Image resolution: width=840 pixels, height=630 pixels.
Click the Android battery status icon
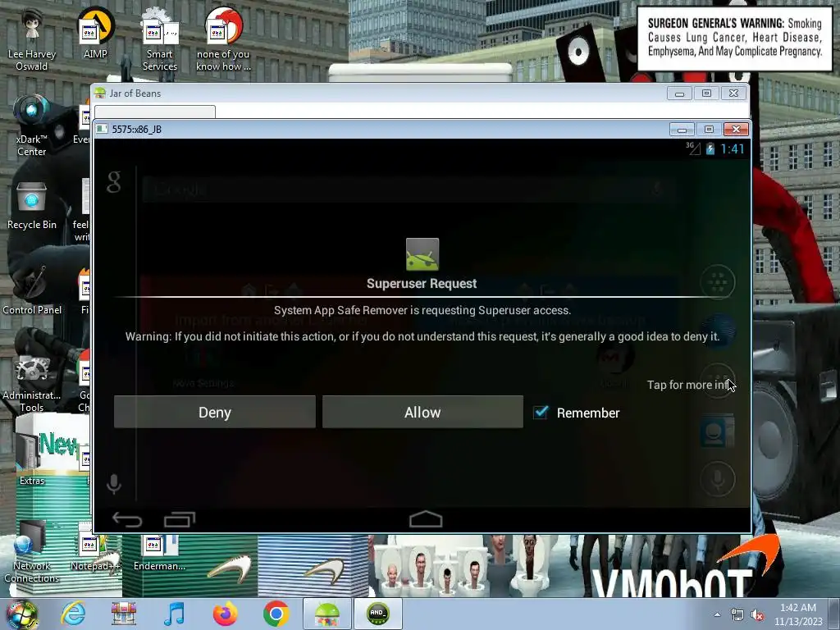coord(710,149)
